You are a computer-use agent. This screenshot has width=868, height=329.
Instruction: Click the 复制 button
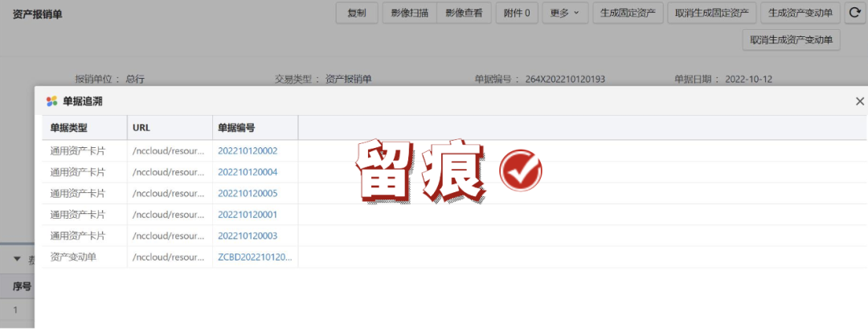[356, 12]
